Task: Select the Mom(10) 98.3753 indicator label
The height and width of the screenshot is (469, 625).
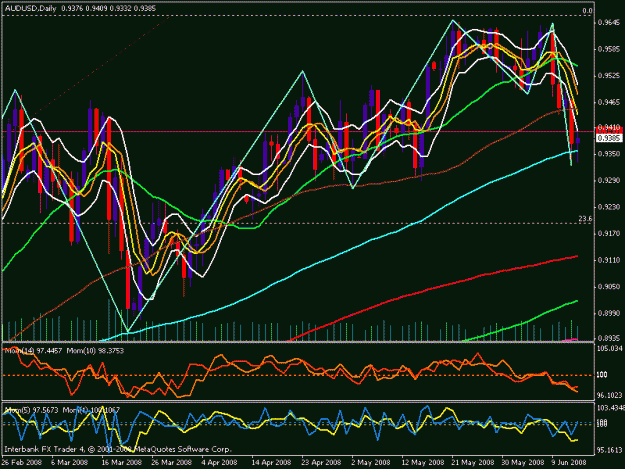Action: pos(95,351)
